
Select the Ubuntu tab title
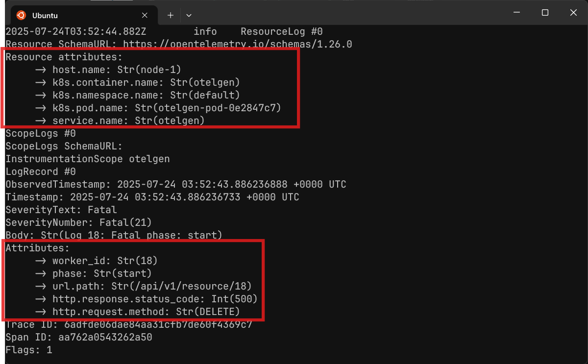coord(45,15)
